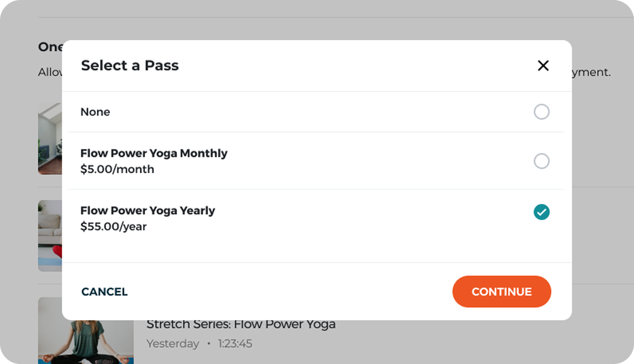The width and height of the screenshot is (634, 364).
Task: Cancel the pass selection
Action: pos(104,292)
